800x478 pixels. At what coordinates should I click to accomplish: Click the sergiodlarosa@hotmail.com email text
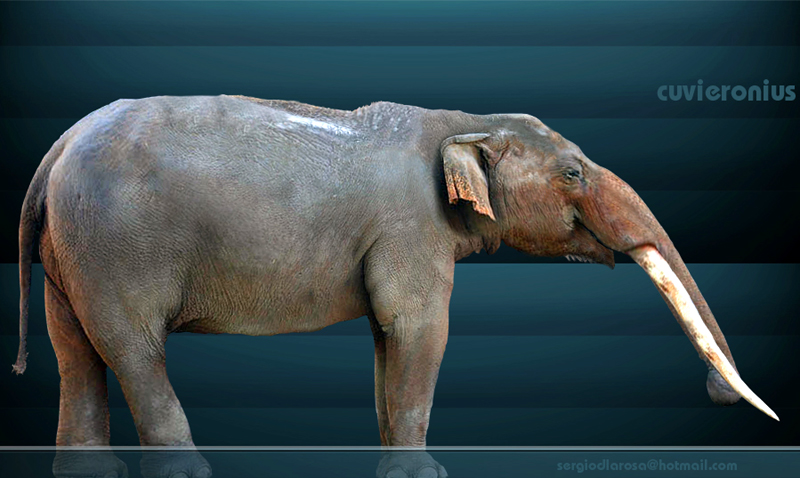tap(647, 465)
